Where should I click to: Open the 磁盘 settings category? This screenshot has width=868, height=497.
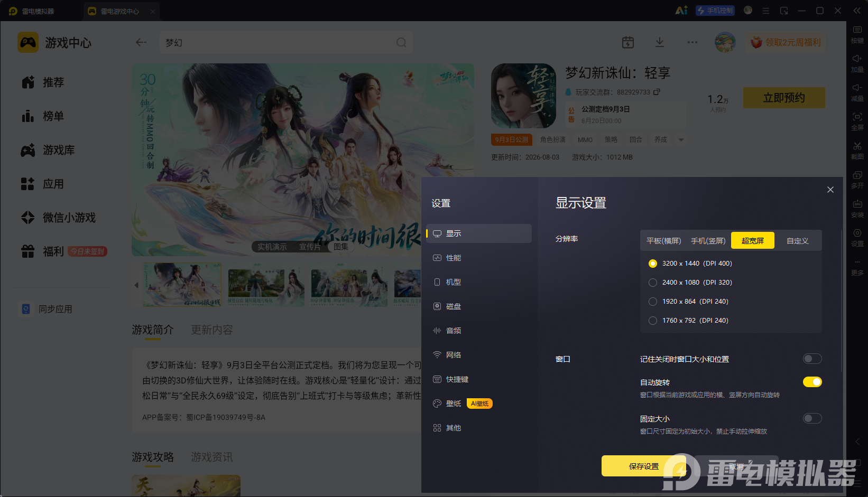pos(479,306)
